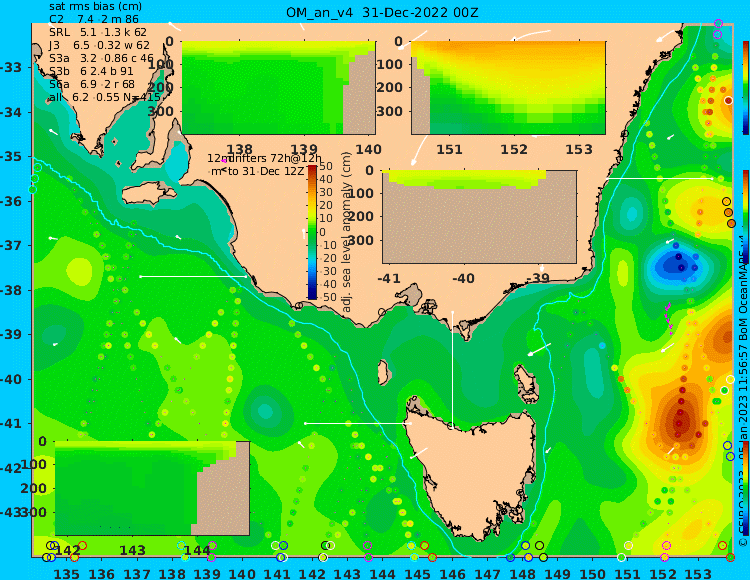Click longitude tick label 137

pos(137,573)
